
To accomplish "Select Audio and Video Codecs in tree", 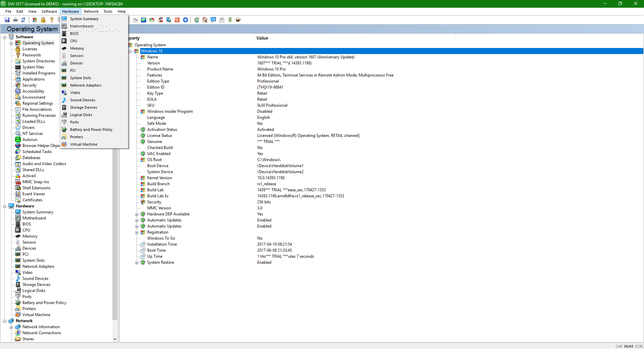I will [44, 164].
